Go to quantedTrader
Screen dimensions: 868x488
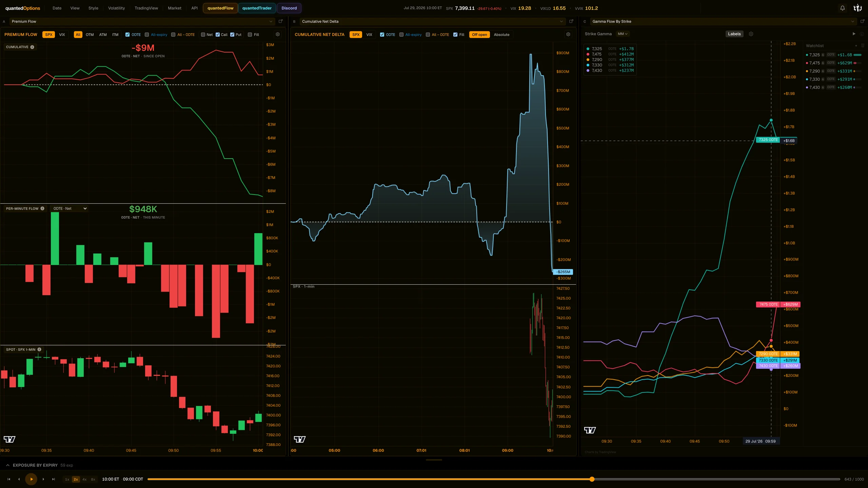tap(257, 8)
